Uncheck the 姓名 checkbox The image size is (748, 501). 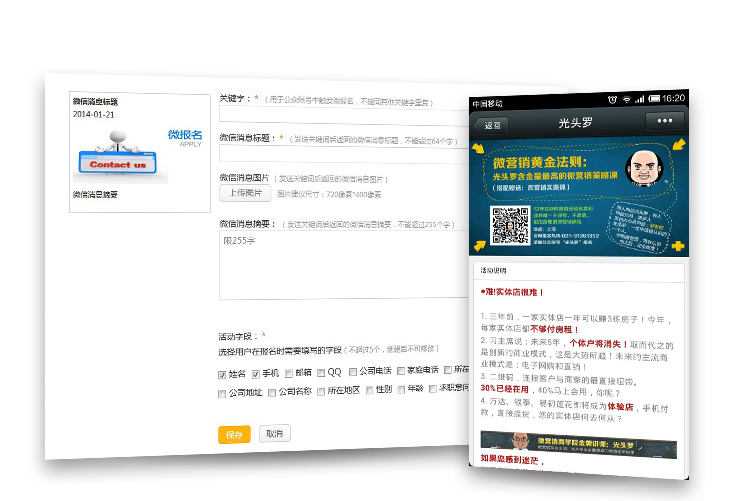tap(223, 374)
